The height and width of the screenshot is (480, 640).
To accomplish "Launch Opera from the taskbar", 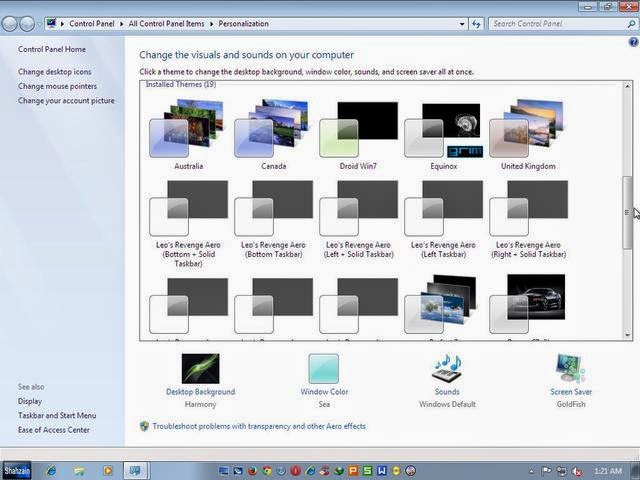I will [x=295, y=471].
